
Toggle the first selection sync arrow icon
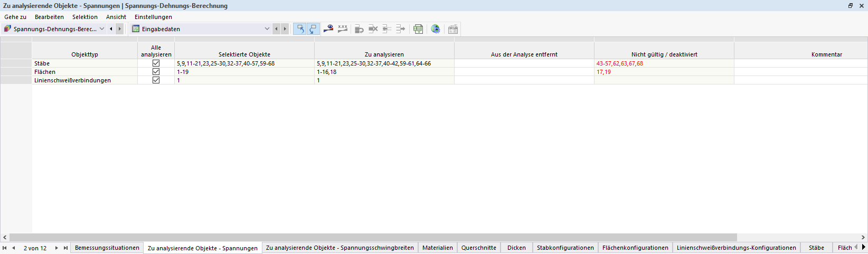(x=300, y=29)
